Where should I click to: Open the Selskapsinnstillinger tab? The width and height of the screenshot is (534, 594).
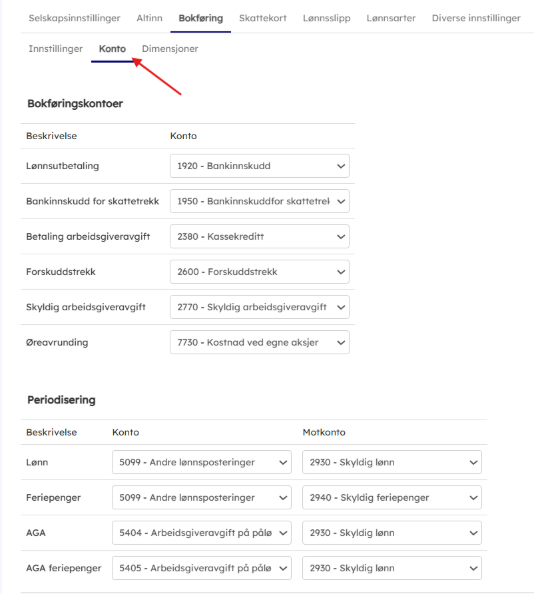(x=74, y=18)
